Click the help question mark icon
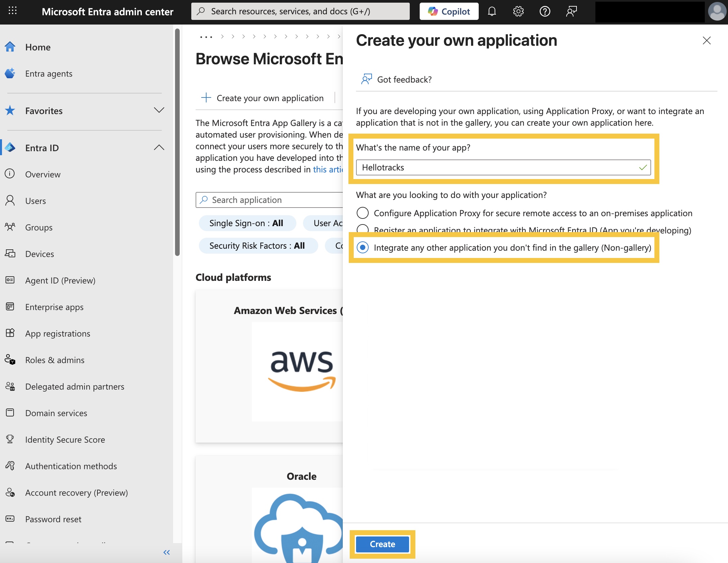The image size is (728, 563). click(545, 11)
